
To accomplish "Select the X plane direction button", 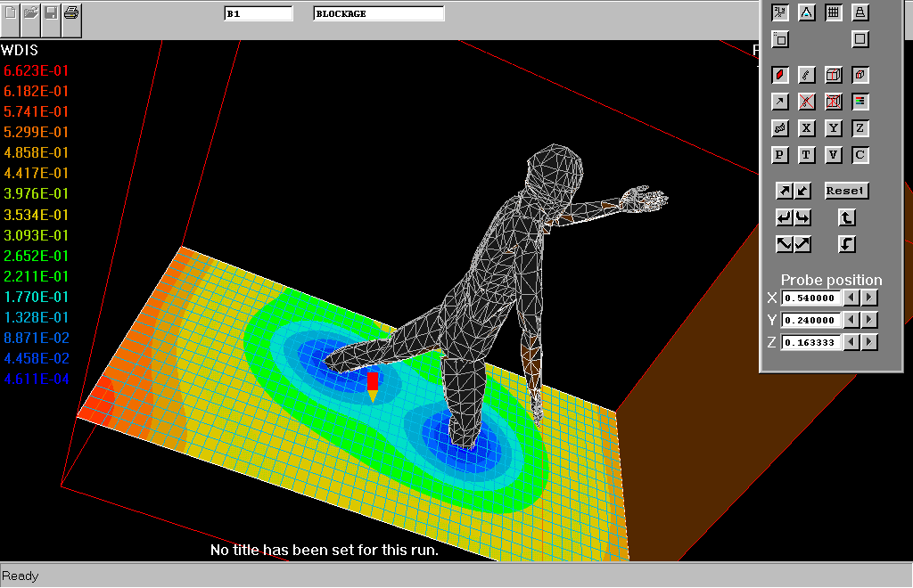I will pyautogui.click(x=806, y=128).
